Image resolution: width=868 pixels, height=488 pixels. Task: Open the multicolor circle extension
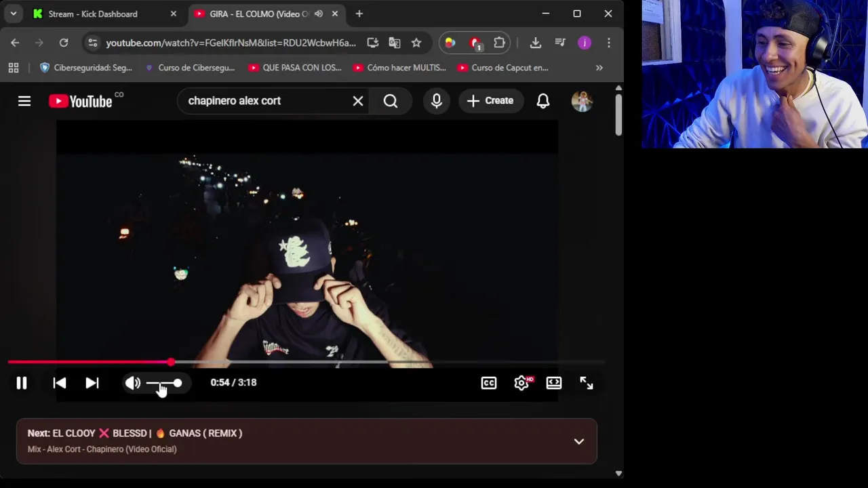(450, 43)
